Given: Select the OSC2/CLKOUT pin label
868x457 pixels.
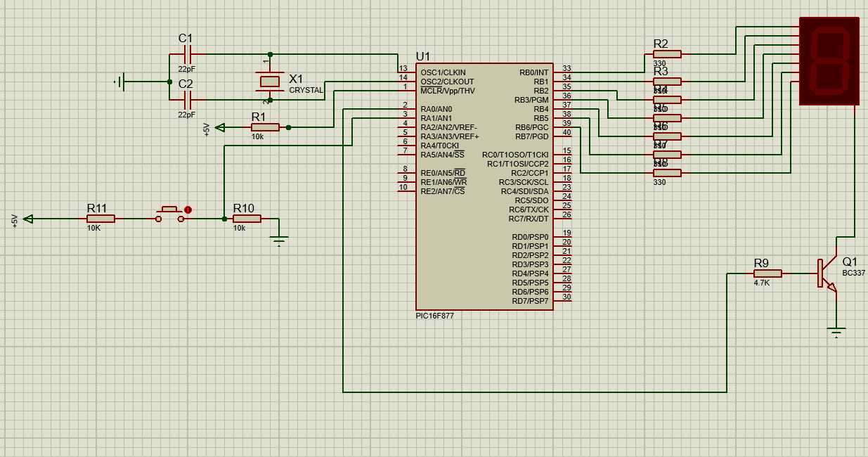Looking at the screenshot, I should (447, 82).
